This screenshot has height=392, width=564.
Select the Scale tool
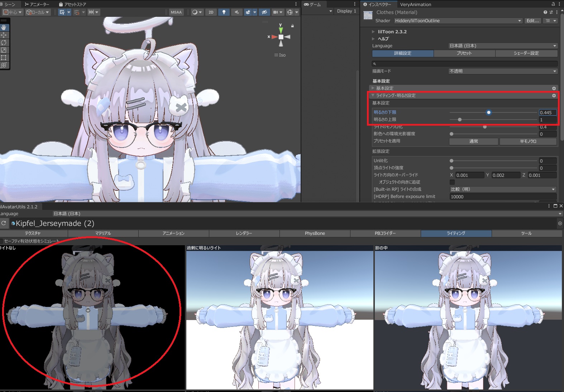tap(4, 50)
